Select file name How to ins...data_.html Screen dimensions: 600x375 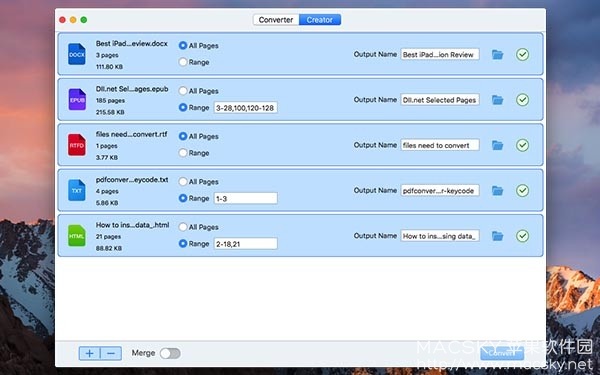pyautogui.click(x=132, y=225)
